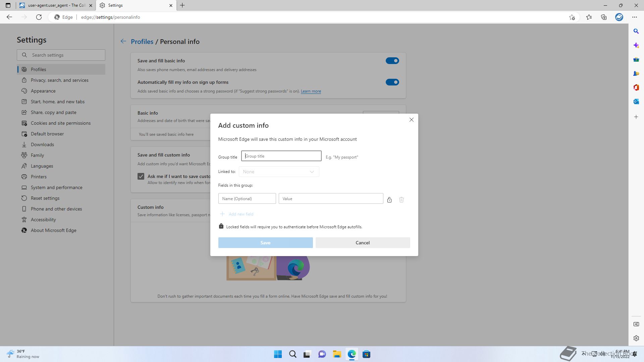Viewport: 644px width, 362px height.
Task: Open the Learn more link
Action: pos(311,91)
